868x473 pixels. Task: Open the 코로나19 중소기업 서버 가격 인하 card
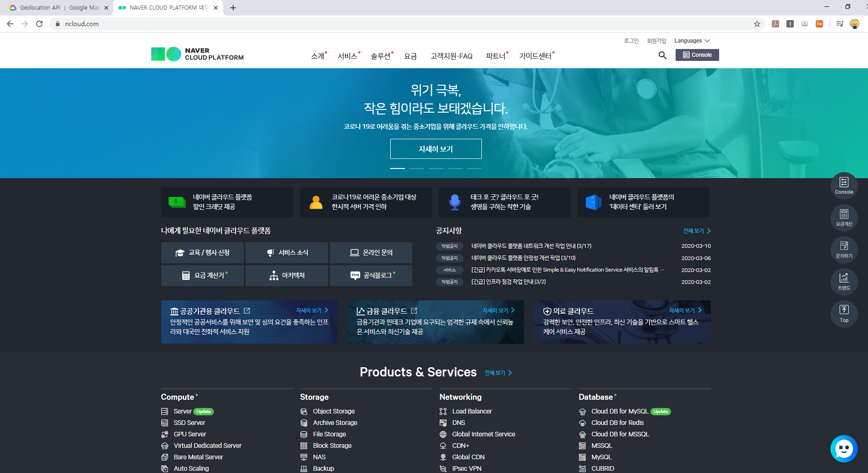tap(366, 202)
